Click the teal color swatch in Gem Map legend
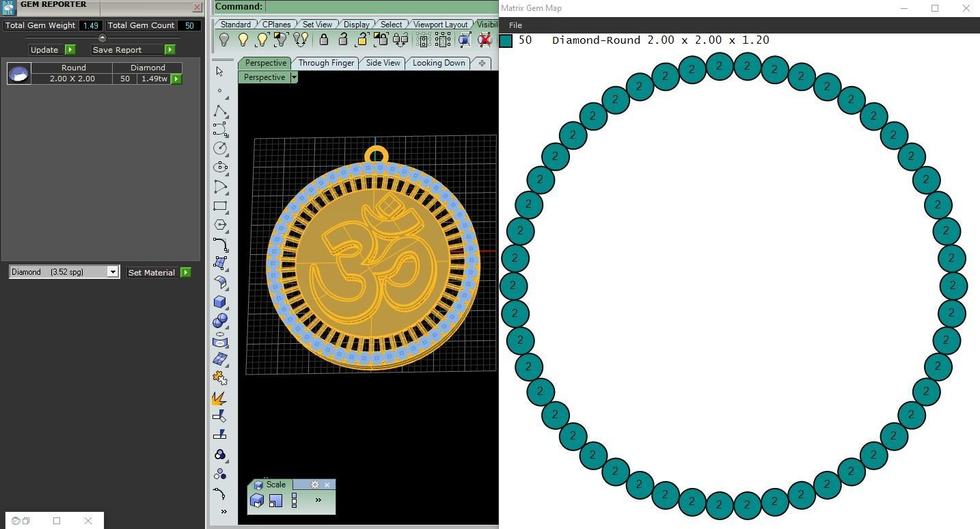Viewport: 980px width, 529px height. 506,41
